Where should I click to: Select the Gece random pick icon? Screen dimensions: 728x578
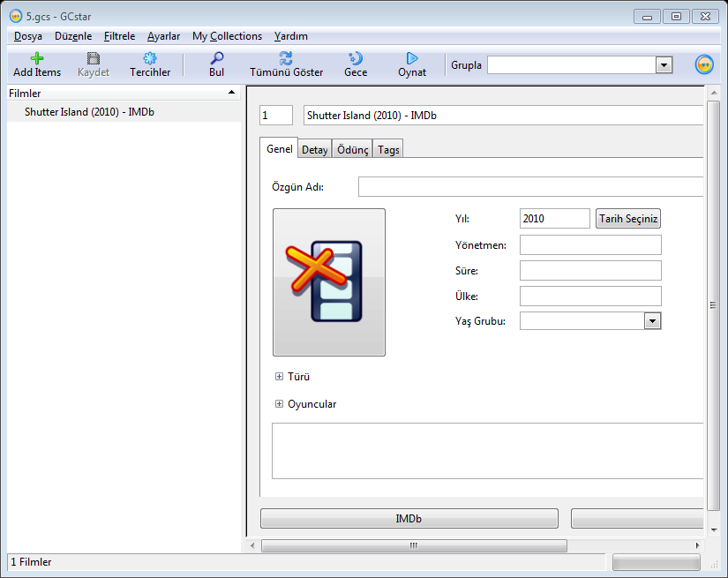click(x=356, y=59)
